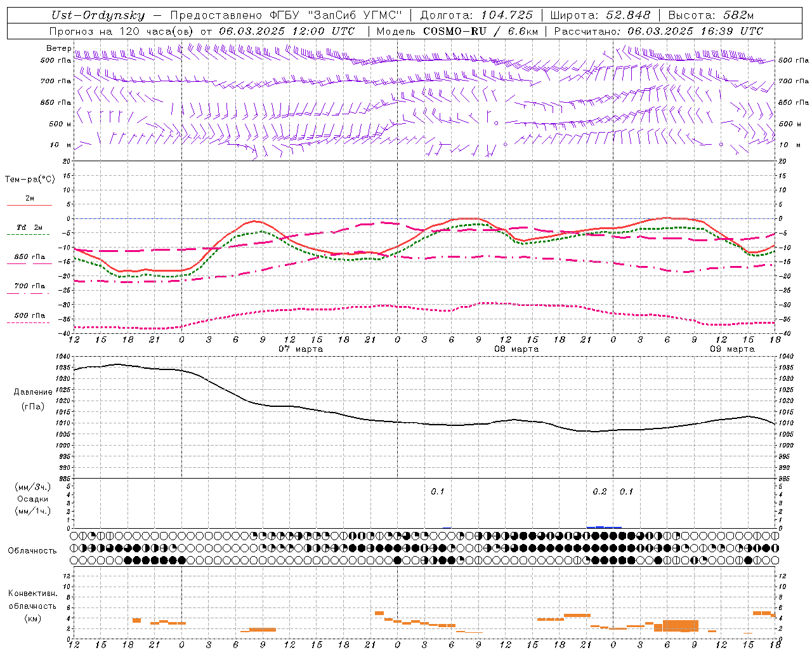Click the 09 марта date label
Screen dimensions: 812x650
[732, 349]
